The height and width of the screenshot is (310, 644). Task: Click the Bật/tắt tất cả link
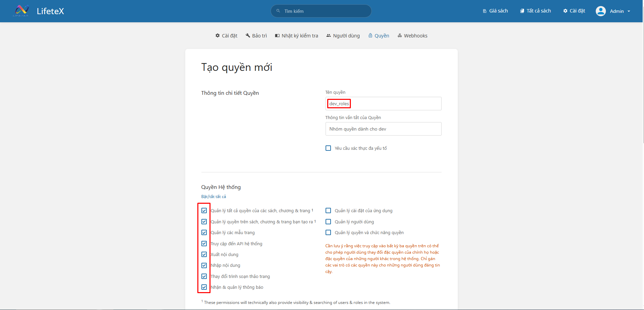click(x=214, y=197)
